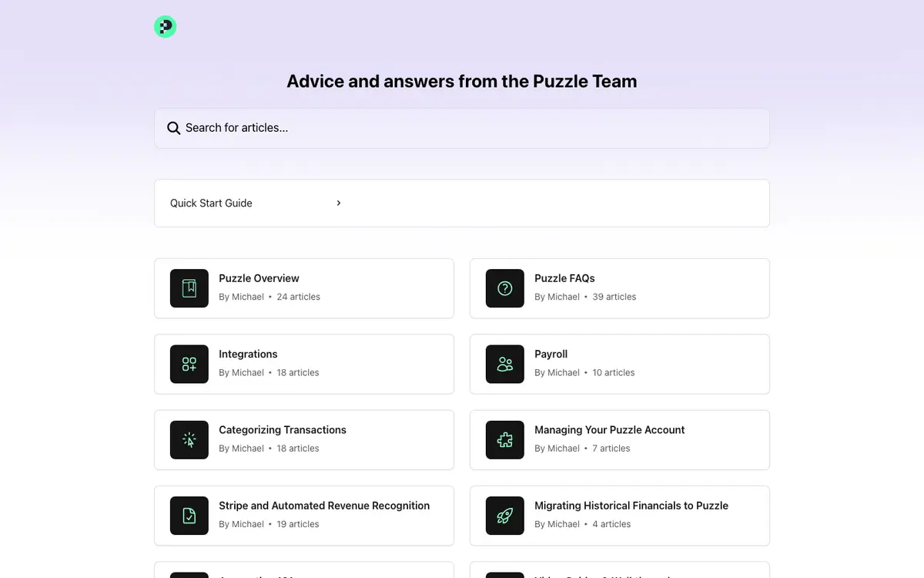The image size is (924, 578).
Task: Click the 'Advice and answers from the Puzzle Team' heading
Action: point(462,81)
